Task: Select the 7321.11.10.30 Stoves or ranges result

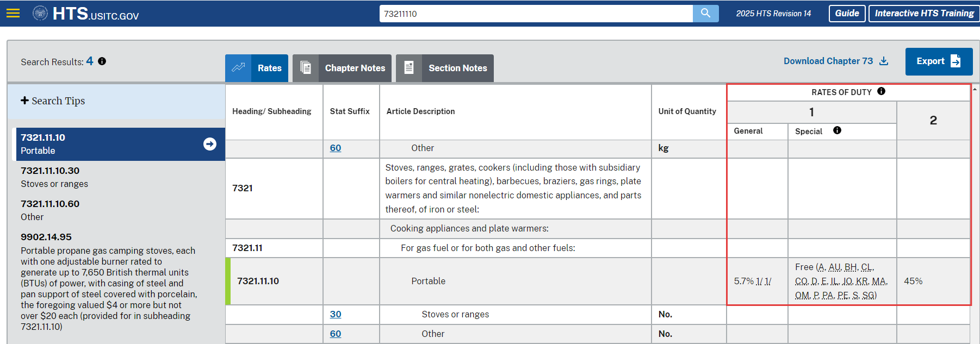Action: click(x=54, y=177)
